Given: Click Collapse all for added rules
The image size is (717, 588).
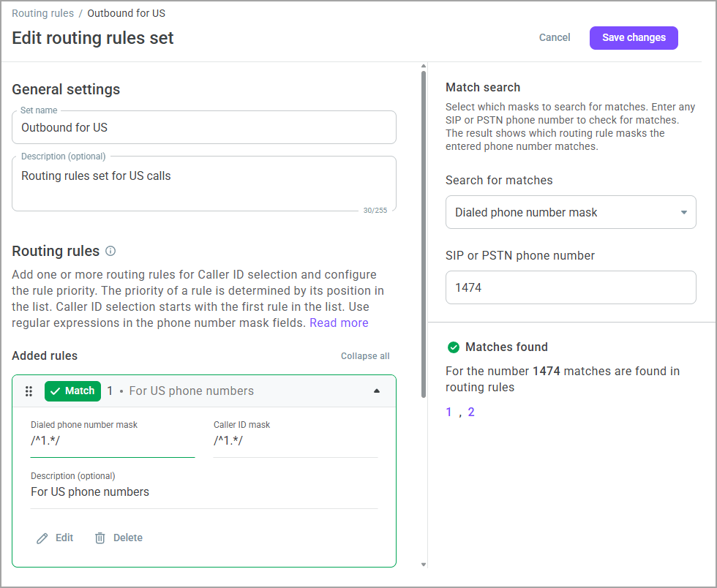Looking at the screenshot, I should tap(365, 356).
